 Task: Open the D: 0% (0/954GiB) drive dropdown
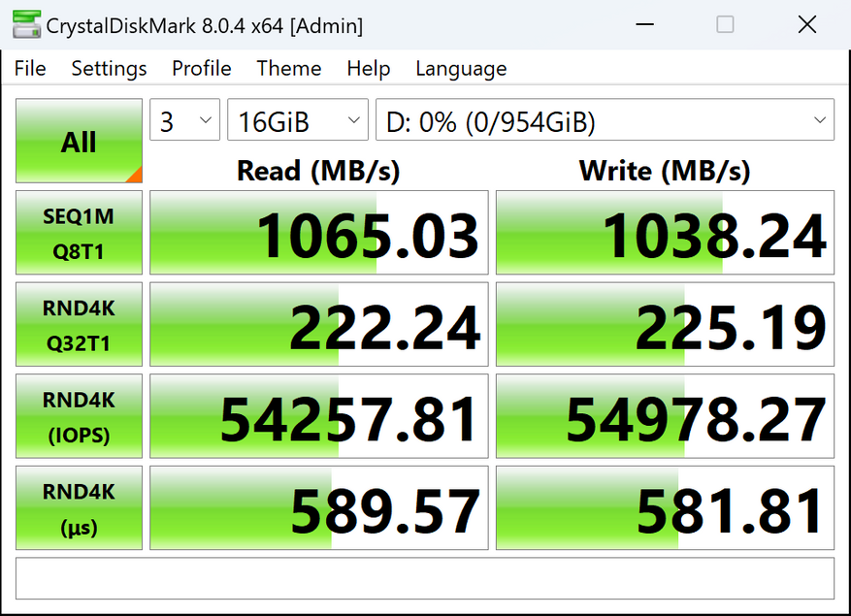point(605,119)
